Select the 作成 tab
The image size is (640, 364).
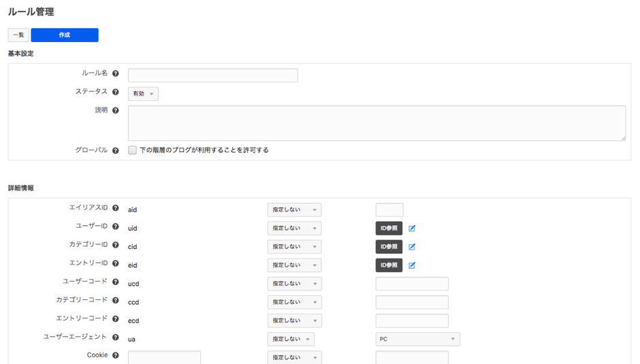65,35
